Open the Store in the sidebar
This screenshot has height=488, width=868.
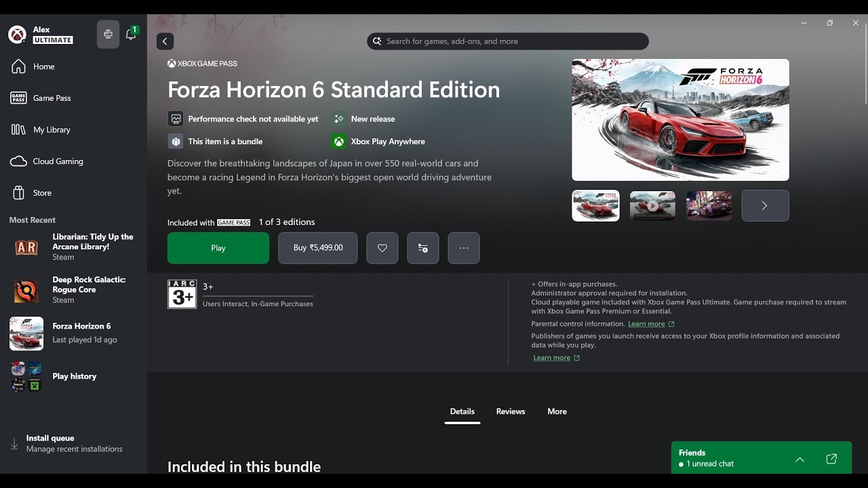tap(73, 193)
